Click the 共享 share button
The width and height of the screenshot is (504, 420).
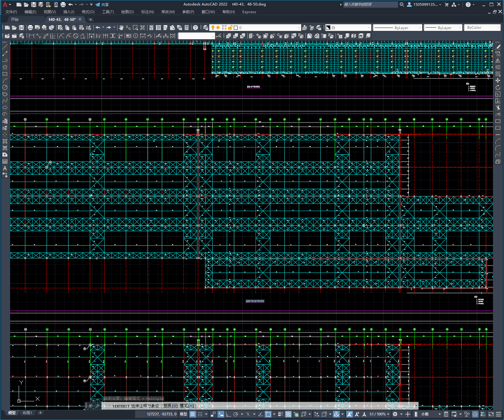pos(102,5)
